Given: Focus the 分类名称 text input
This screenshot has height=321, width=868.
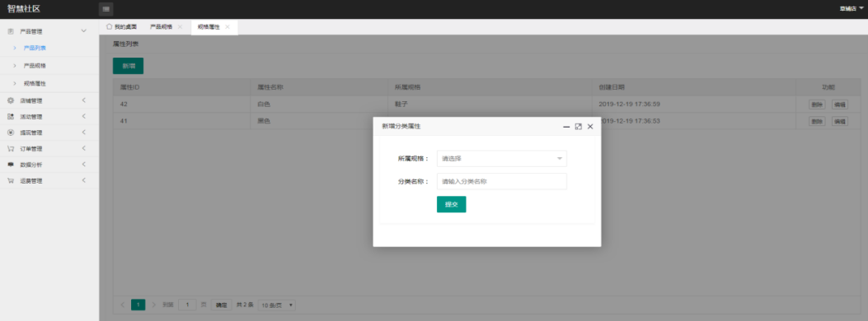Looking at the screenshot, I should pyautogui.click(x=501, y=181).
